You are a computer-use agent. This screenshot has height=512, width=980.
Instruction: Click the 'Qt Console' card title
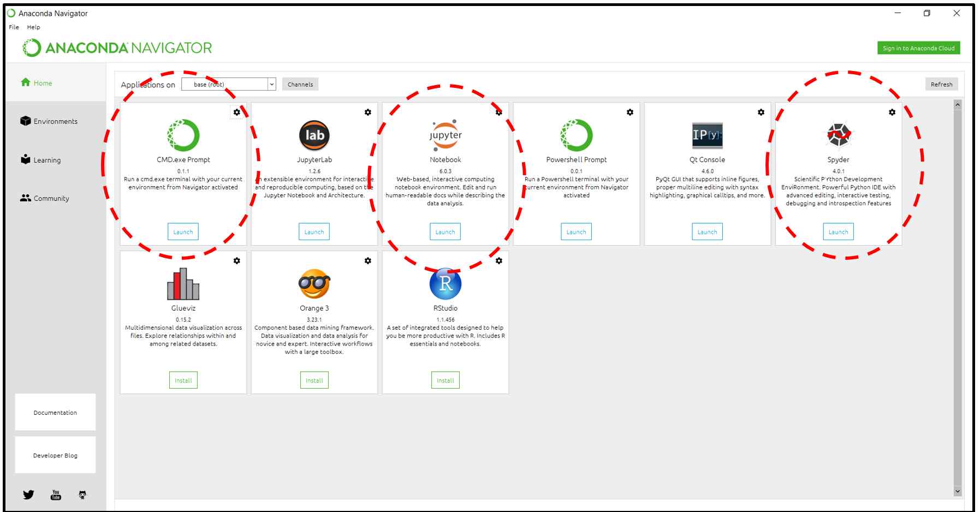tap(707, 159)
